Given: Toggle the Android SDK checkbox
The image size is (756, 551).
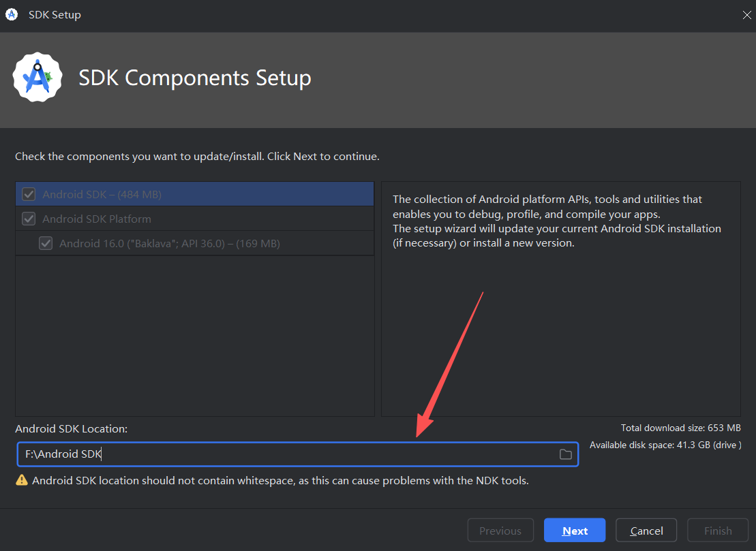Looking at the screenshot, I should [29, 194].
